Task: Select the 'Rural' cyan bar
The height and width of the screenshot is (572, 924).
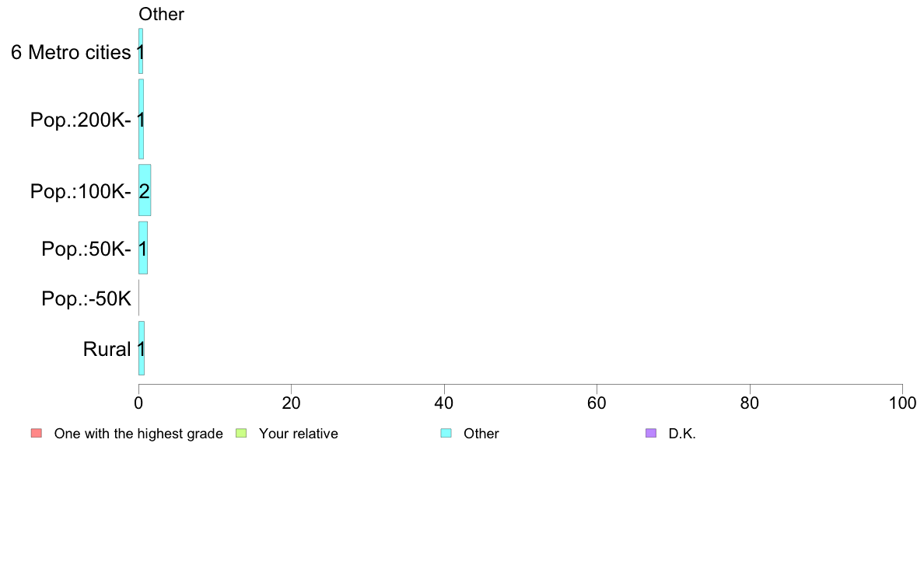Action: (x=142, y=348)
